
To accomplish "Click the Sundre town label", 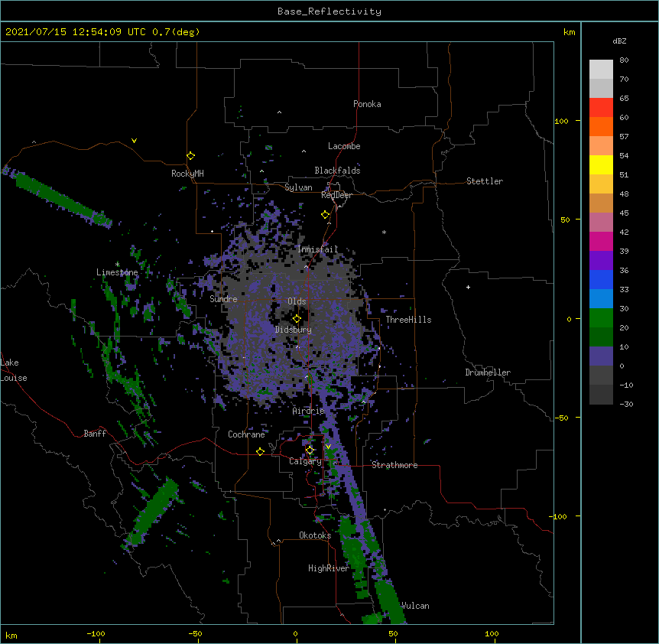I will [223, 299].
